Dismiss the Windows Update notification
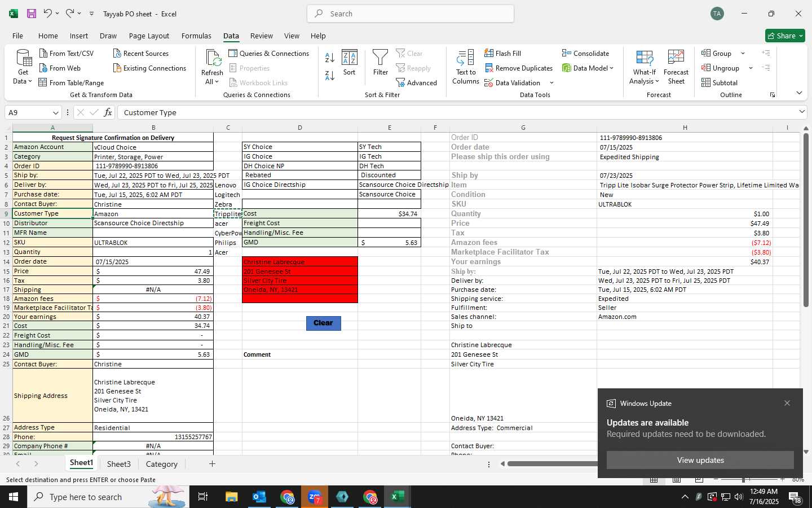The image size is (812, 508). [787, 403]
